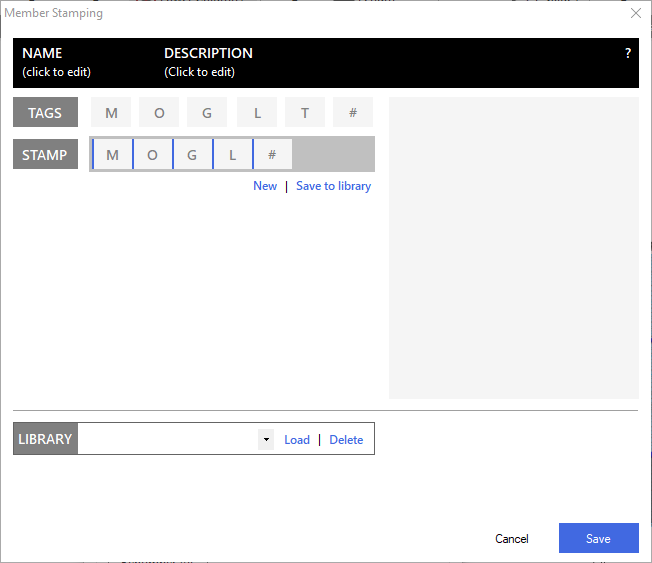
Task: Select the O item in STAMP row
Action: click(153, 155)
